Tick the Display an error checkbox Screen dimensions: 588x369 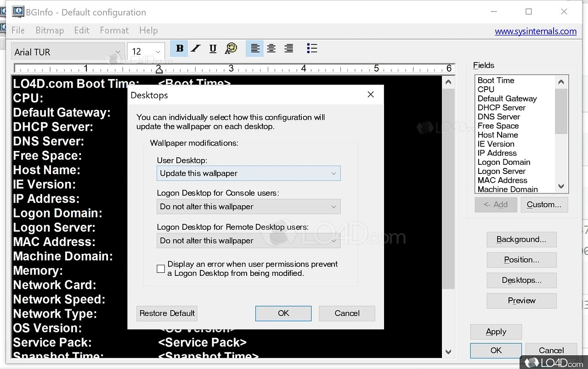pos(161,269)
